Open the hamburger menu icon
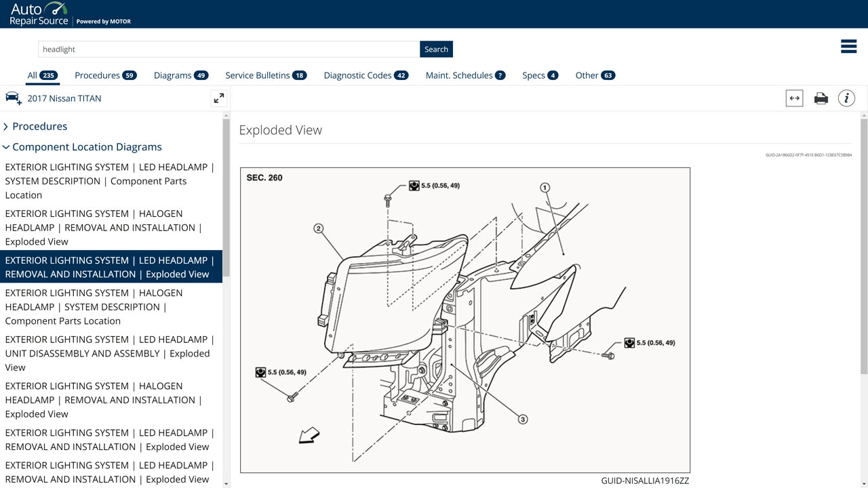868x488 pixels. point(848,46)
